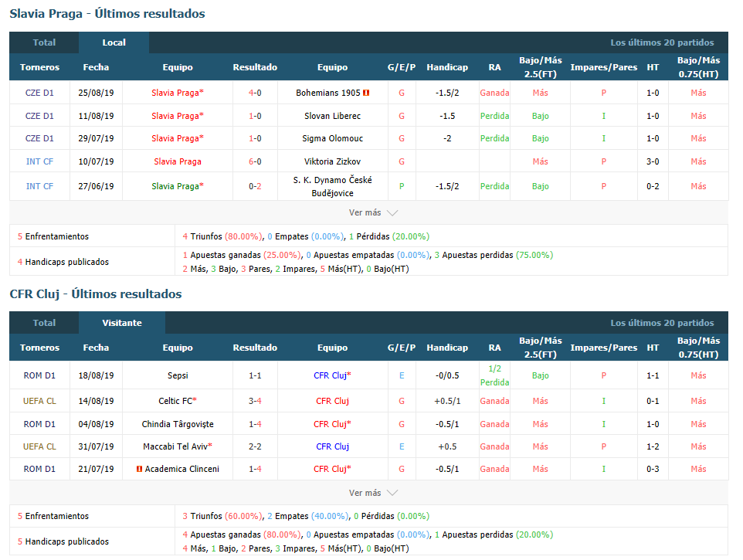Click CFR Cluj - Últimos resultados heading
Viewport: 743px width, 560px height.
95,294
